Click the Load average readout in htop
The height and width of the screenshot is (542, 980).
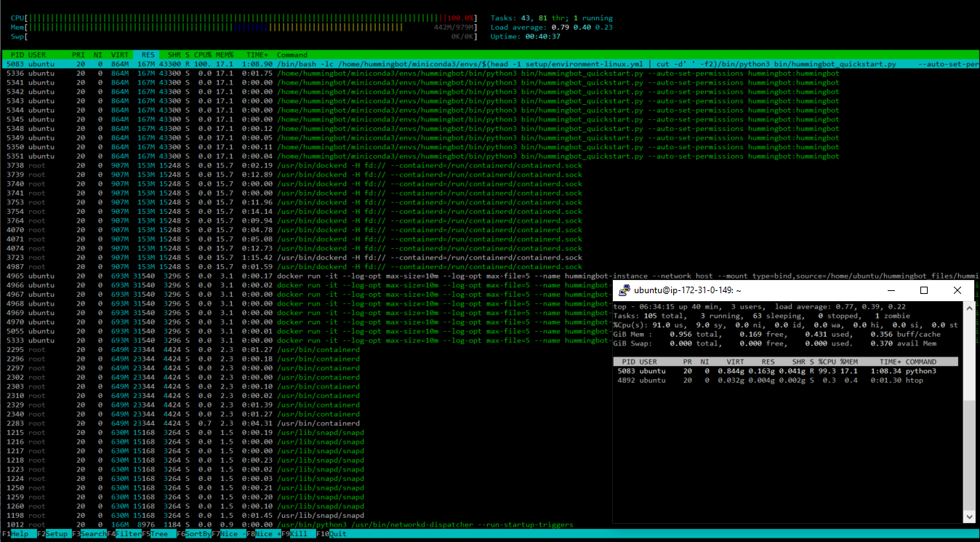(552, 27)
